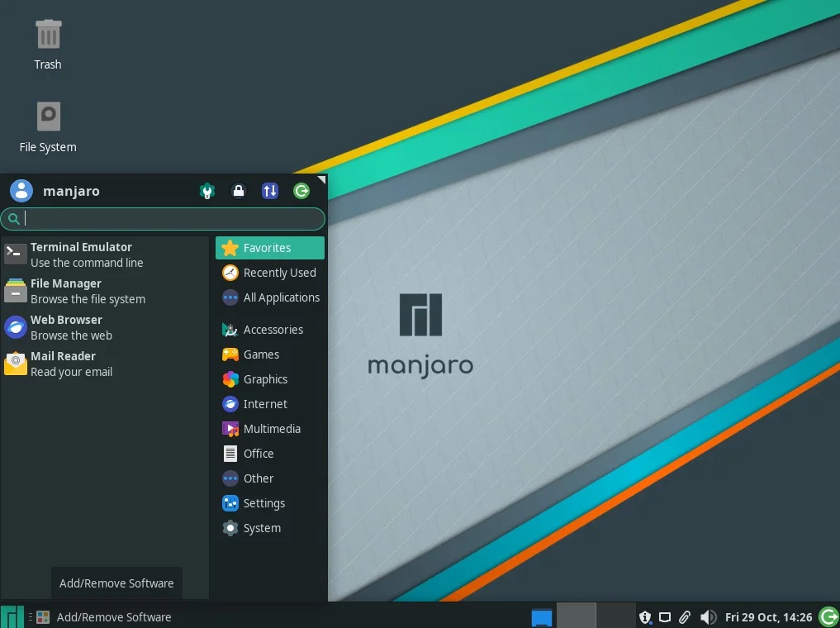Open the Office category
Image resolution: width=840 pixels, height=628 pixels.
(x=270, y=454)
